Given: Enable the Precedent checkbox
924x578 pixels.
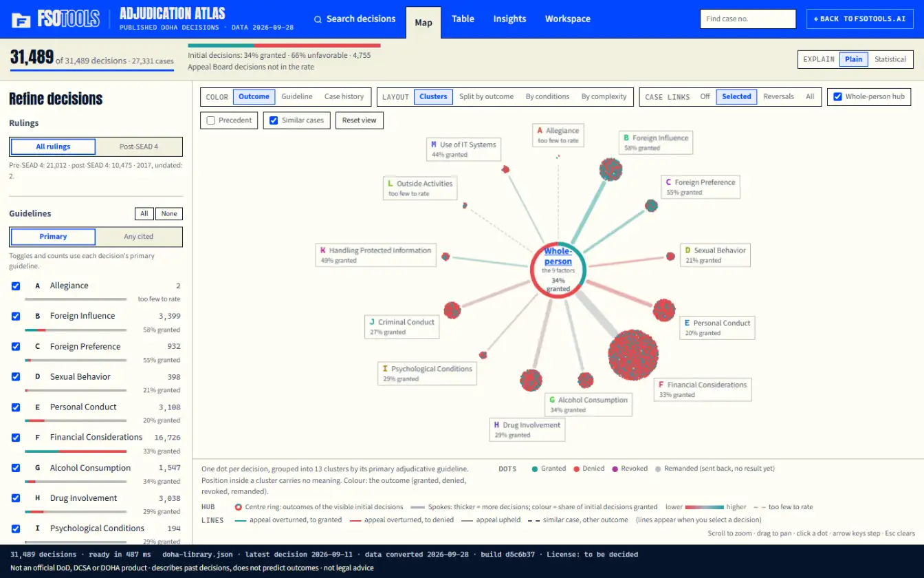Looking at the screenshot, I should (212, 120).
